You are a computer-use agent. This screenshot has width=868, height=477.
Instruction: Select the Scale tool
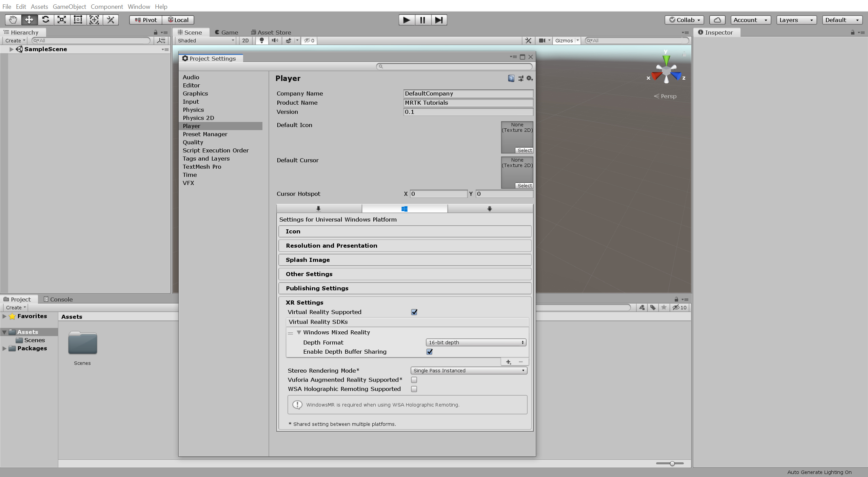coord(62,20)
